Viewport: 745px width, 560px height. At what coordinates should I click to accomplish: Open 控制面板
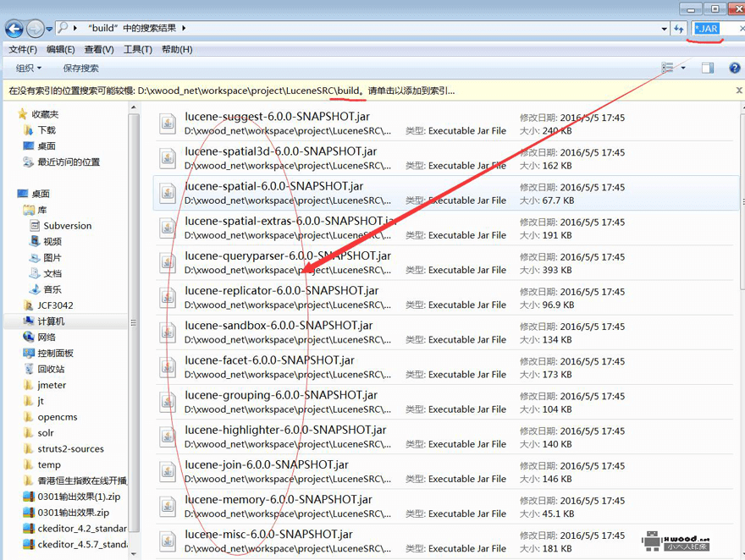tap(48, 353)
